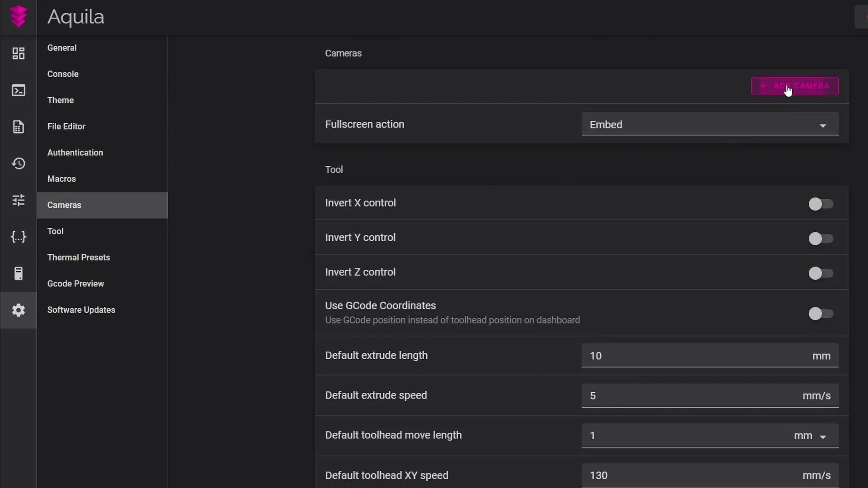Go to Thermal Presets settings section
The width and height of the screenshot is (868, 488).
coord(79,258)
